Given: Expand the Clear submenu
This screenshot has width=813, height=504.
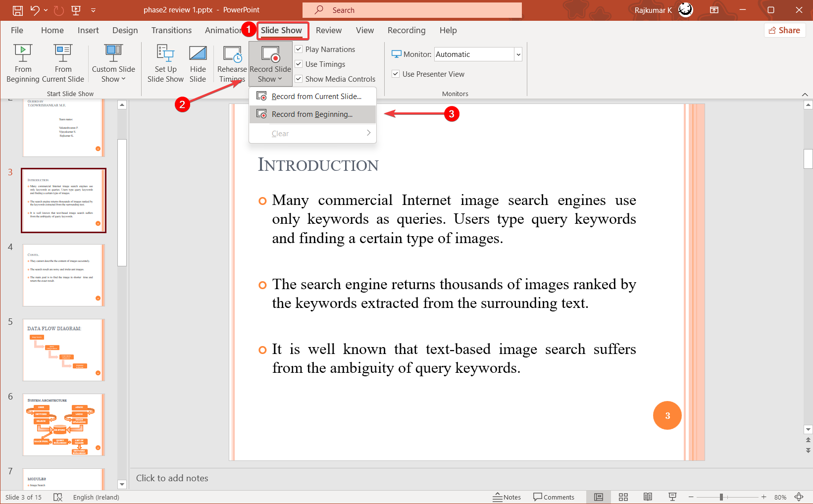Looking at the screenshot, I should point(313,134).
